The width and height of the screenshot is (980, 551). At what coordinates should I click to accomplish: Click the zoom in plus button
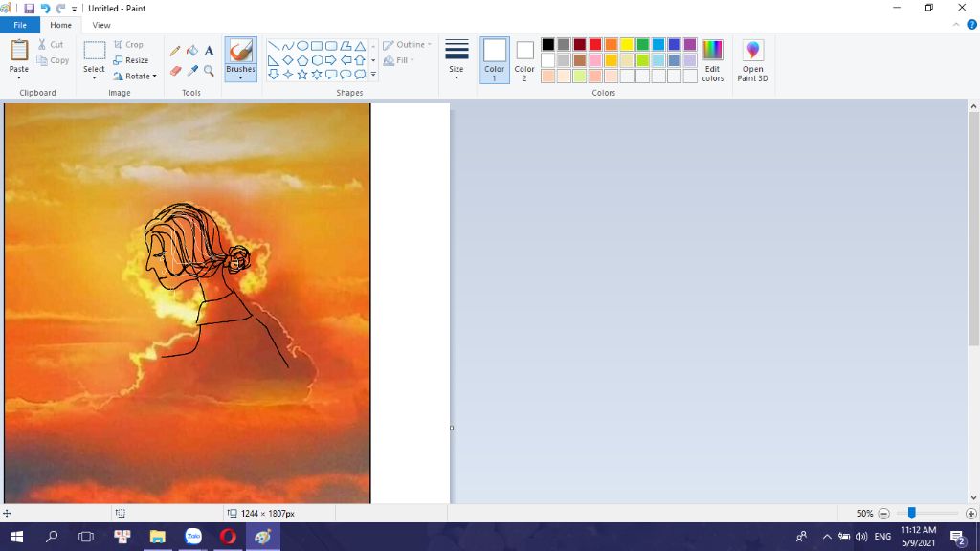(971, 514)
